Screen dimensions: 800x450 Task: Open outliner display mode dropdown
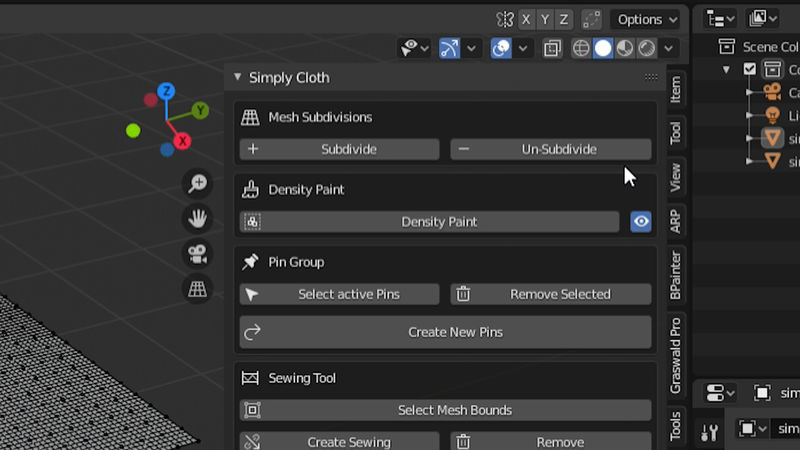pyautogui.click(x=720, y=19)
